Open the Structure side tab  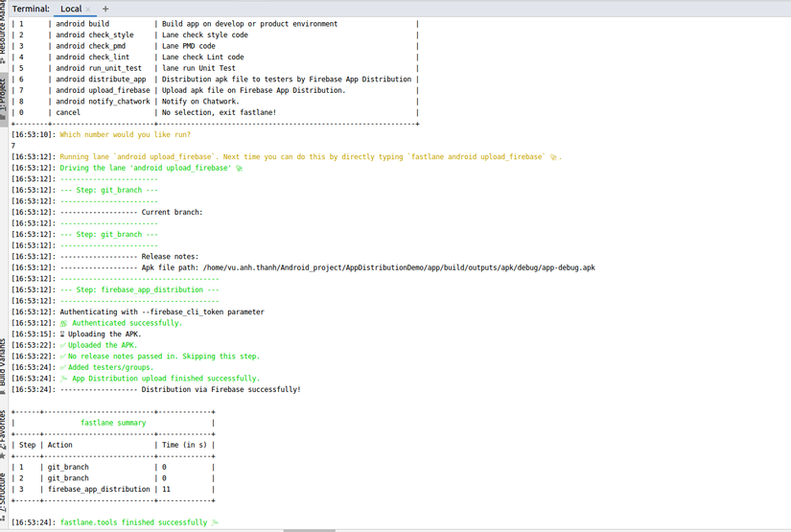[3, 497]
